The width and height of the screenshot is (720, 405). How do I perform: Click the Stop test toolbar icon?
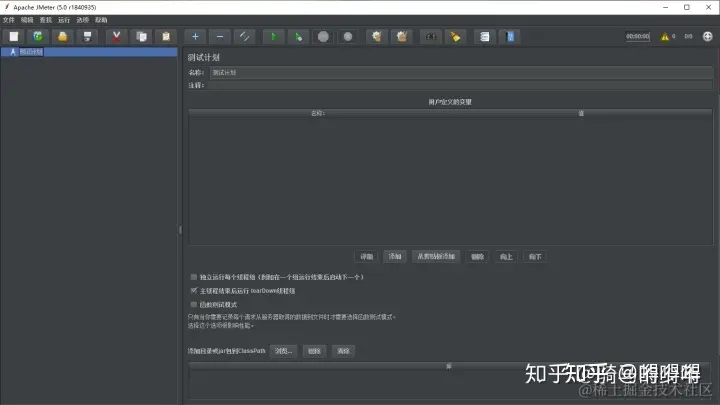pos(323,37)
